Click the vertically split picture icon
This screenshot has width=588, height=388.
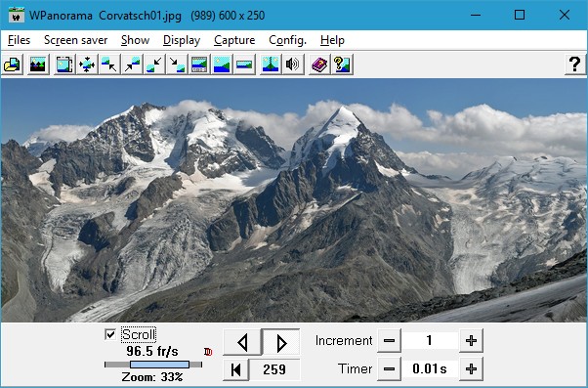pyautogui.click(x=271, y=65)
